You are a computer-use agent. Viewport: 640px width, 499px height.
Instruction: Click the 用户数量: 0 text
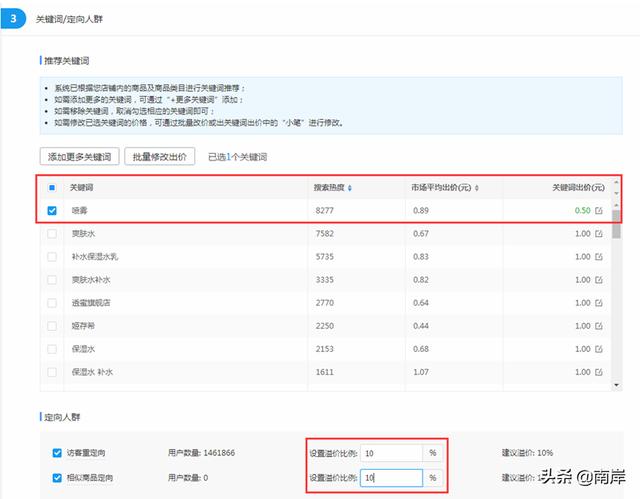(x=188, y=478)
